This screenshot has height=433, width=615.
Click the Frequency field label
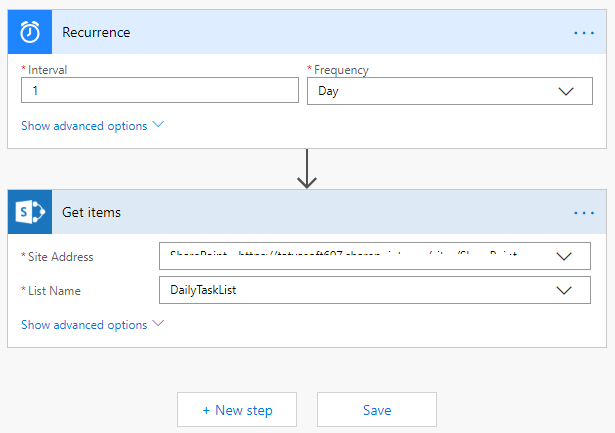tap(341, 70)
